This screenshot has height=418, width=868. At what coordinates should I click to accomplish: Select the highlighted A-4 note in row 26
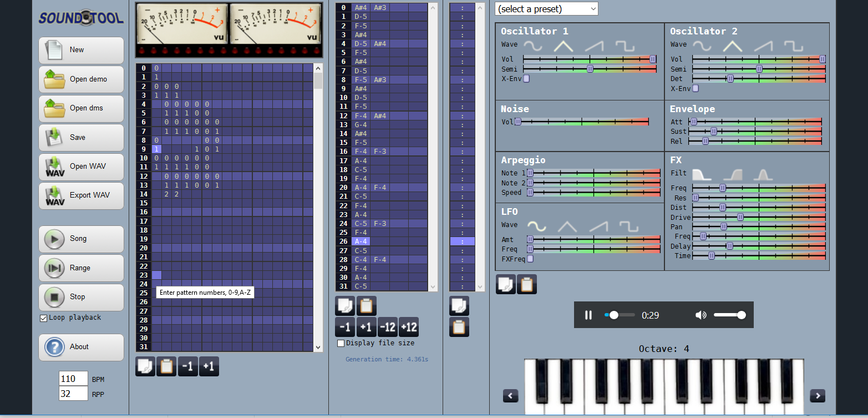[361, 241]
